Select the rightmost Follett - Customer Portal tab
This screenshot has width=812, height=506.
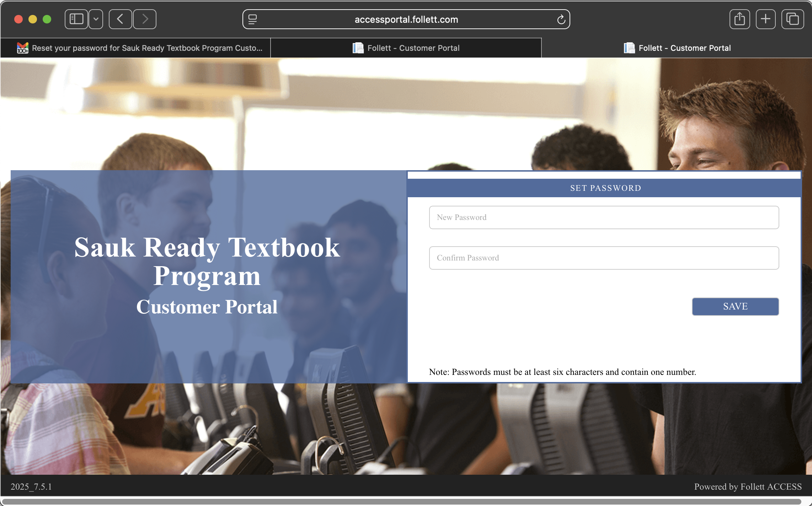(677, 48)
